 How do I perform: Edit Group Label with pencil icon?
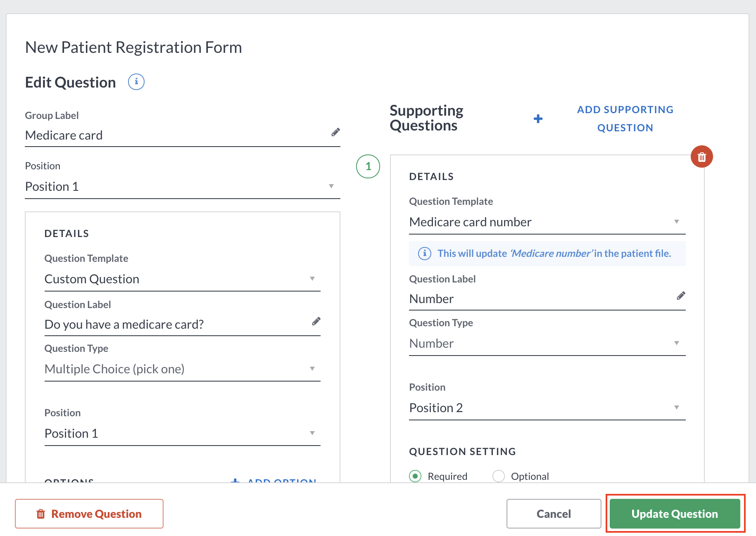[x=335, y=132]
